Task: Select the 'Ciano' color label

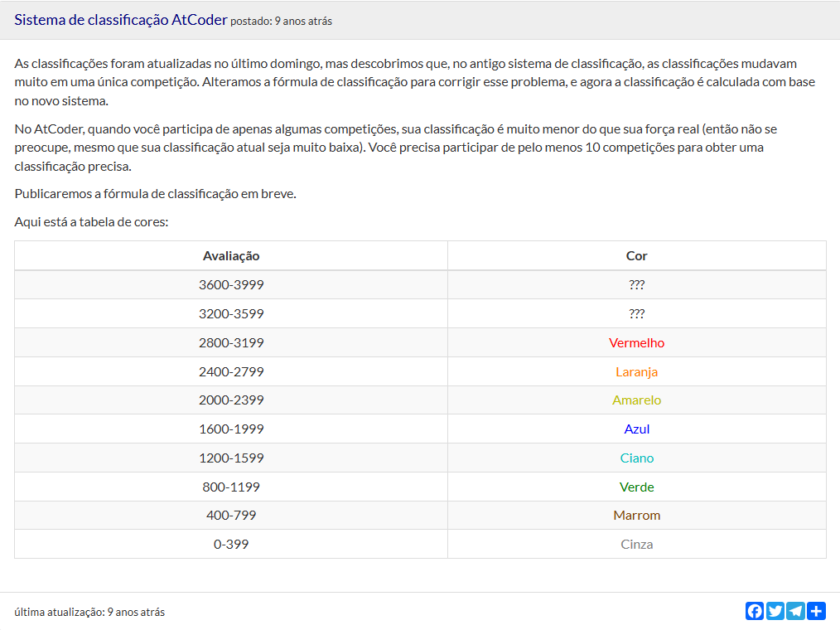Action: (x=636, y=458)
